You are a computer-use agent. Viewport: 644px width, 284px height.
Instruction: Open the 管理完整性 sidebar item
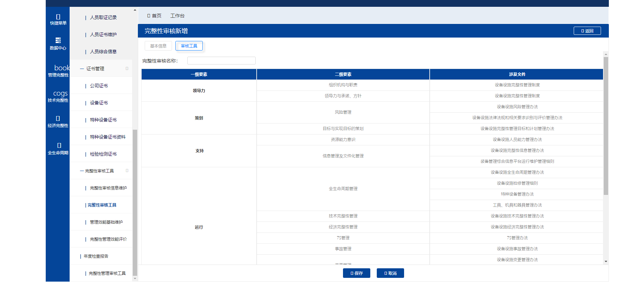coord(58,71)
